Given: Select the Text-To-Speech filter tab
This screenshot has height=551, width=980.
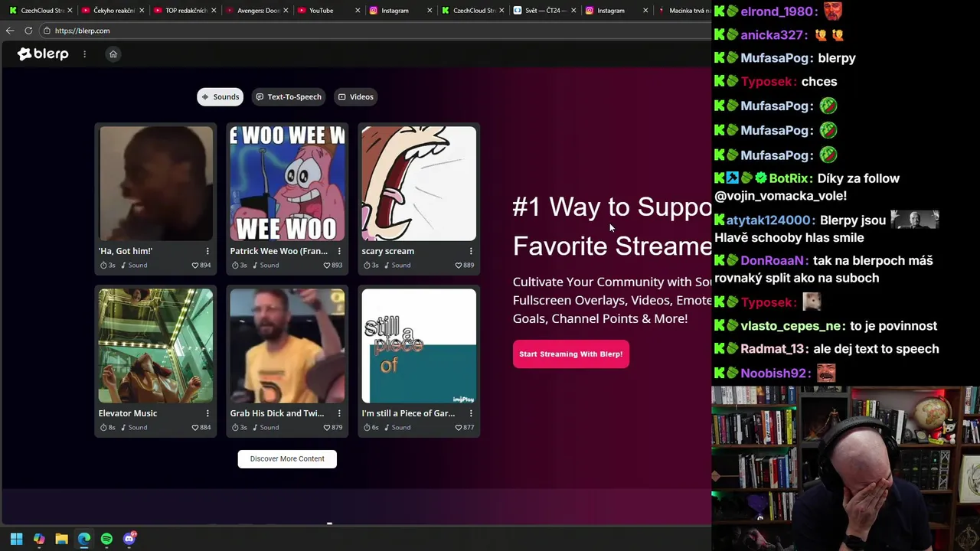Looking at the screenshot, I should point(289,96).
